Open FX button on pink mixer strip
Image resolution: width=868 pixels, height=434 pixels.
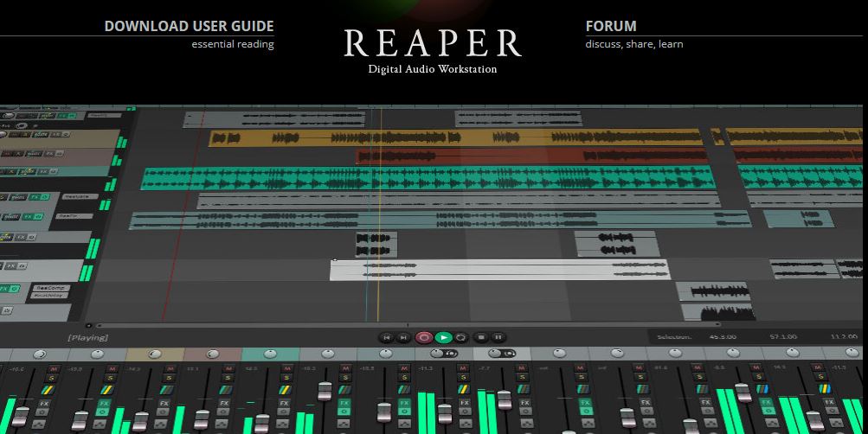pyautogui.click(x=224, y=404)
